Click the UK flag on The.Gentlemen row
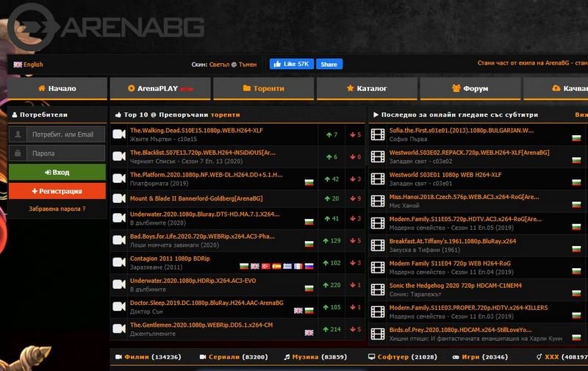This screenshot has width=588, height=371. [309, 332]
